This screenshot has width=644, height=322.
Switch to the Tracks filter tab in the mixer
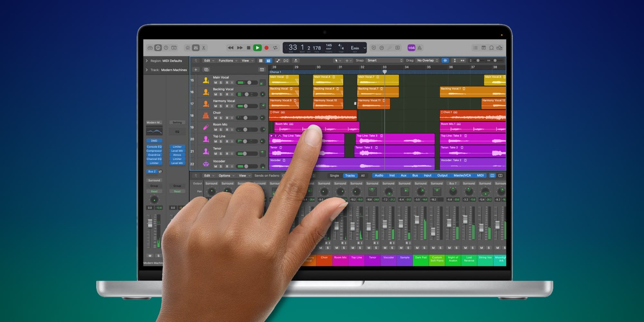tap(350, 175)
